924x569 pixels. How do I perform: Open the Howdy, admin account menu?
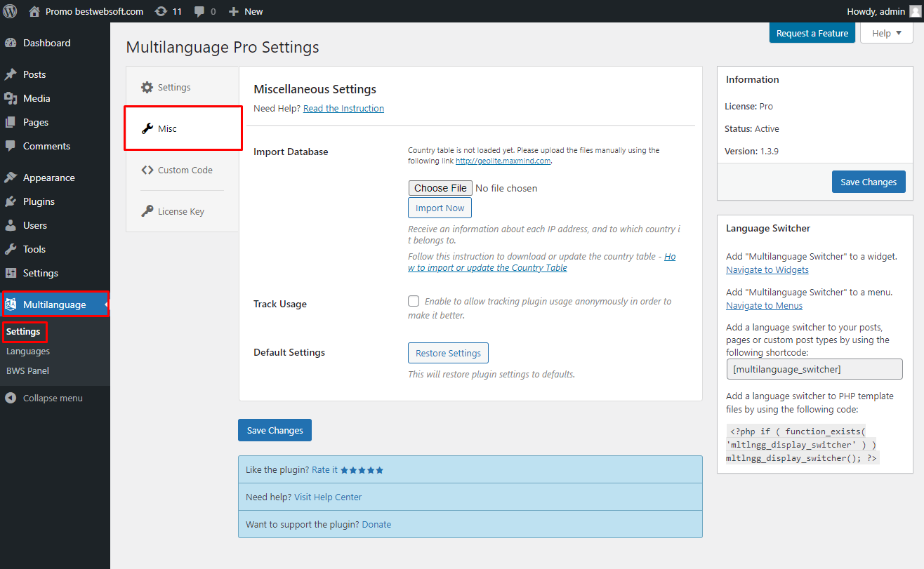[883, 11]
